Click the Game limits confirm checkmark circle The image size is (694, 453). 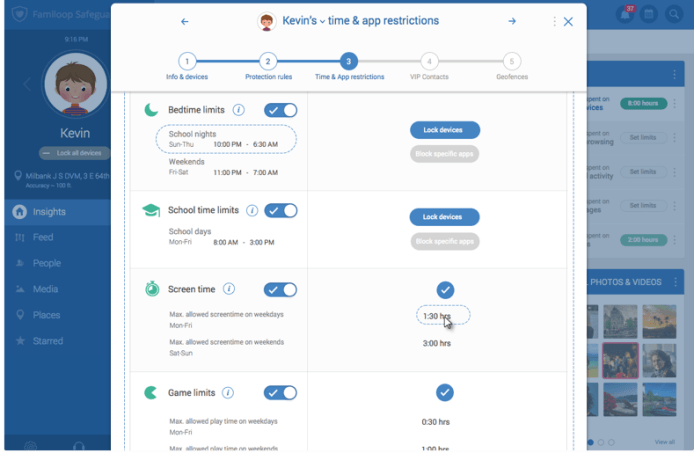point(445,392)
